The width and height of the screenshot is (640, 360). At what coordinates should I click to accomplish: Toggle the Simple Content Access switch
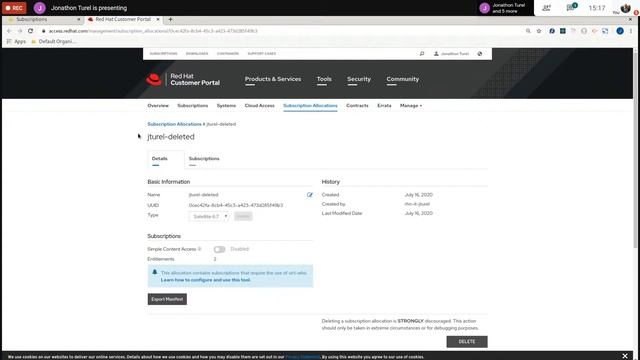pos(219,249)
